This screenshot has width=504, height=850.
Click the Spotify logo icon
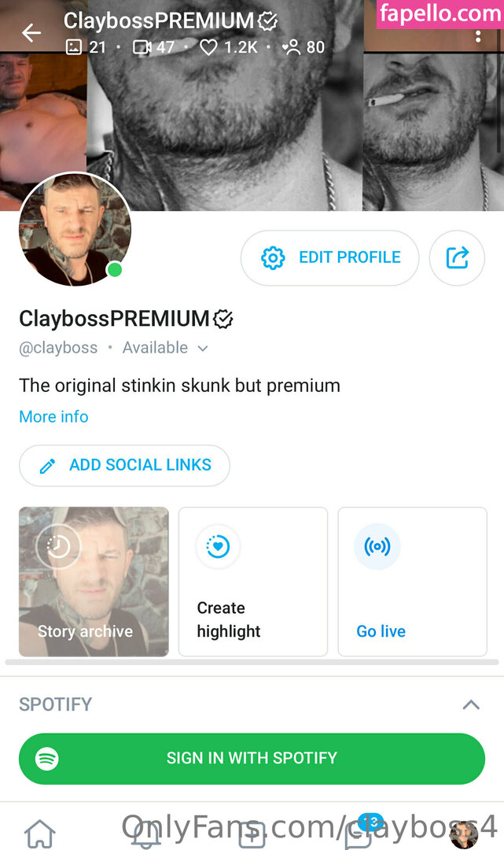pyautogui.click(x=47, y=759)
